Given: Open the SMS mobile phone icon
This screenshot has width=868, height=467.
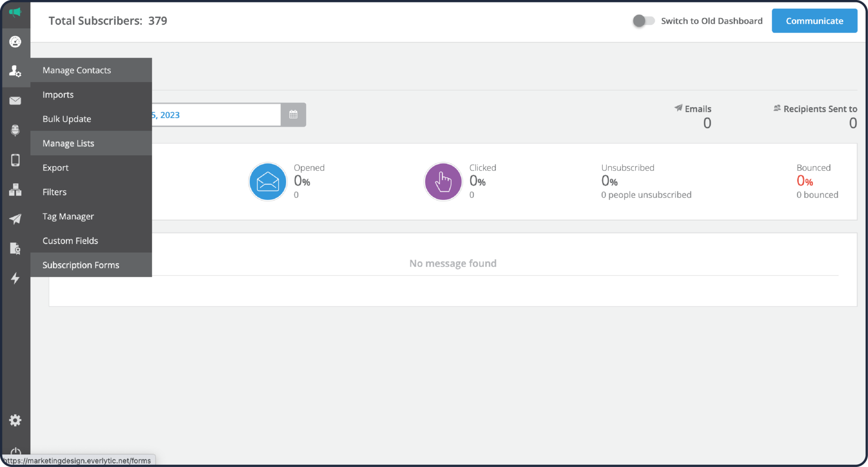Looking at the screenshot, I should click(x=15, y=160).
